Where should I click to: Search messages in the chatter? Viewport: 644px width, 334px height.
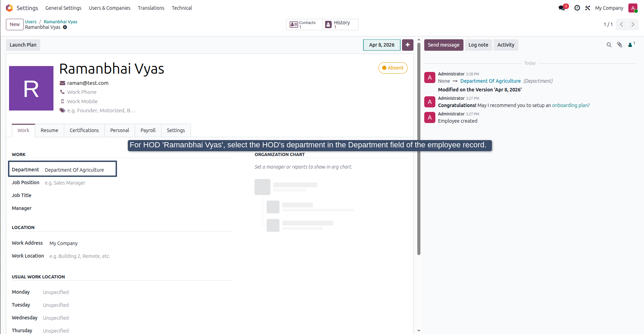pyautogui.click(x=609, y=45)
